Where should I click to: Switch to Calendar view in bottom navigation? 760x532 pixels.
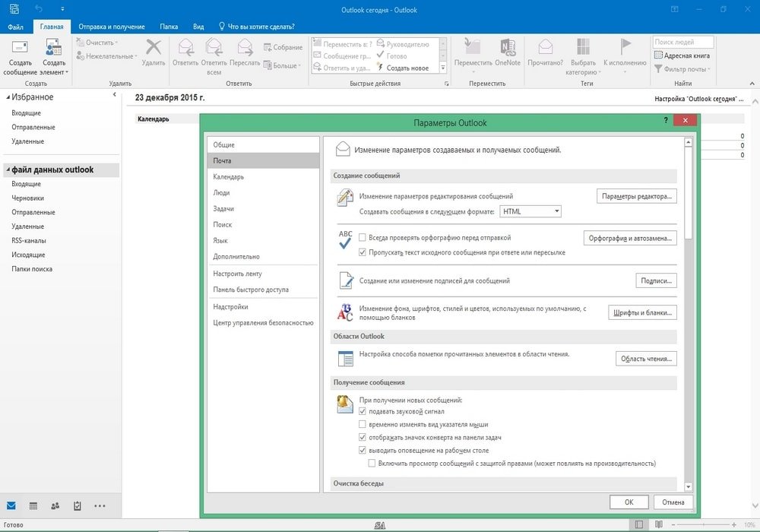tap(33, 505)
